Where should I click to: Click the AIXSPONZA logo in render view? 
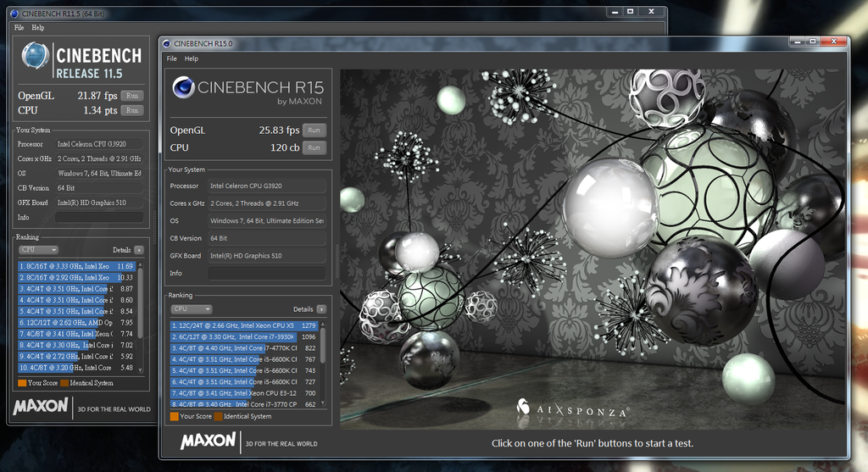(572, 409)
